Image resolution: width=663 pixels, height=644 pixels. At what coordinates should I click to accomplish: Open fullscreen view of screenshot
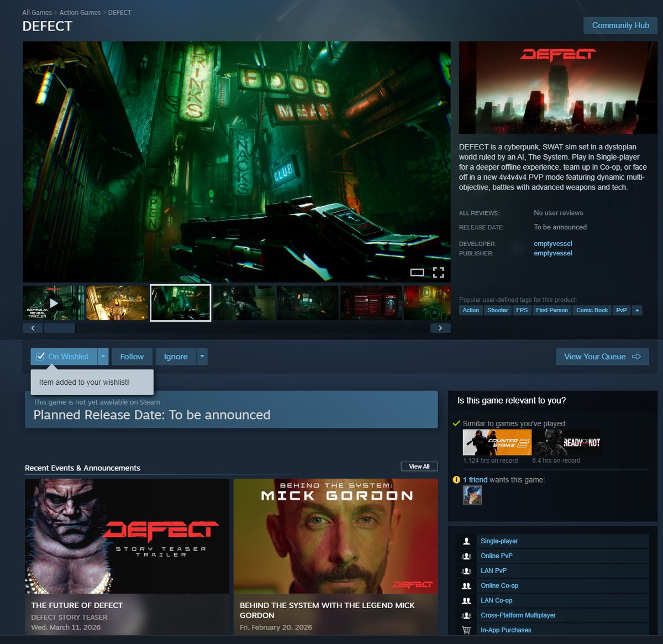pos(439,272)
